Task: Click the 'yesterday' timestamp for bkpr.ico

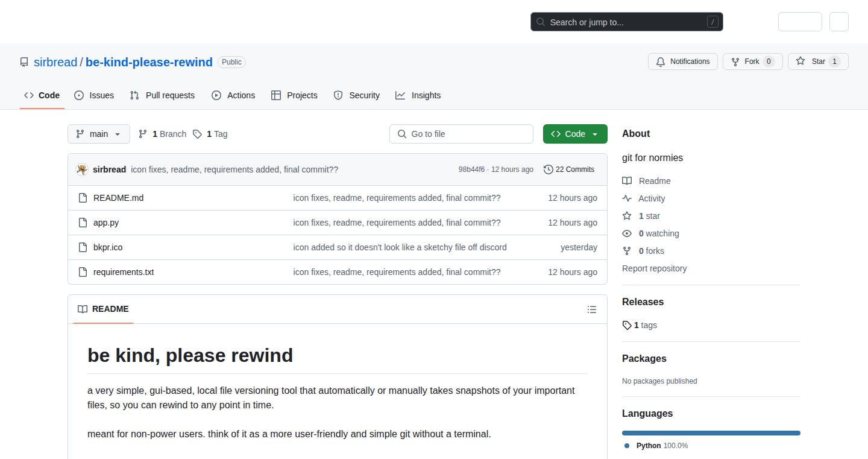Action: (x=579, y=247)
